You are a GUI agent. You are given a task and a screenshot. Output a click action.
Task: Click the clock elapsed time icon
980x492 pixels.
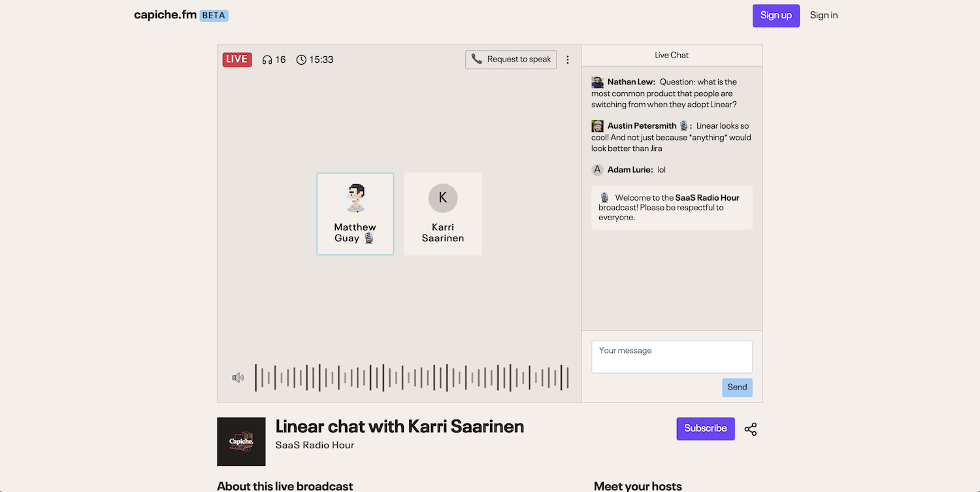(301, 59)
